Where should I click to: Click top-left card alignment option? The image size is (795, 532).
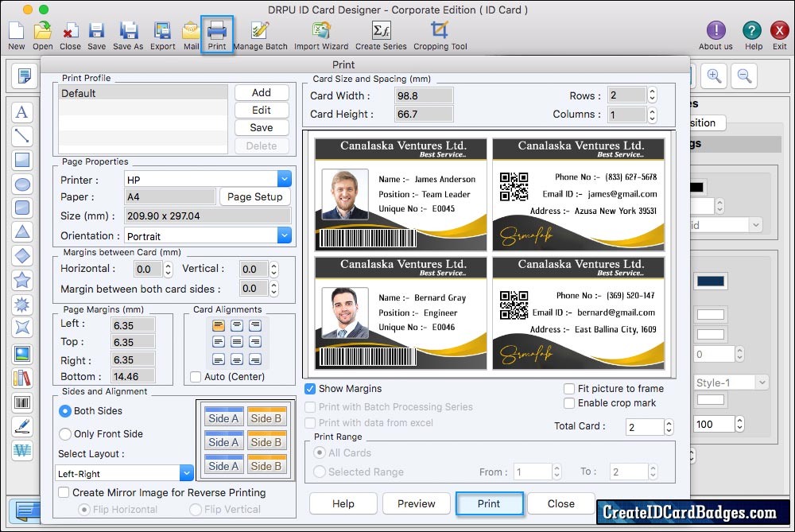[x=219, y=325]
